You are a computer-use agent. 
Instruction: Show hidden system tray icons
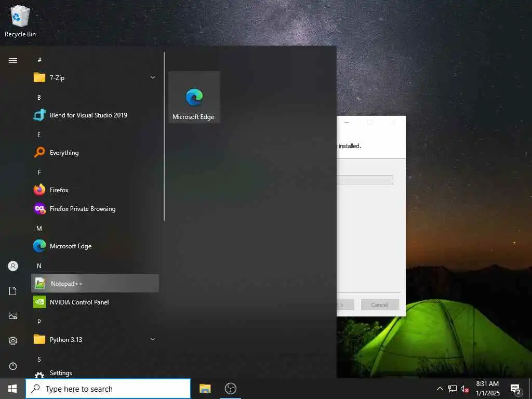[440, 389]
